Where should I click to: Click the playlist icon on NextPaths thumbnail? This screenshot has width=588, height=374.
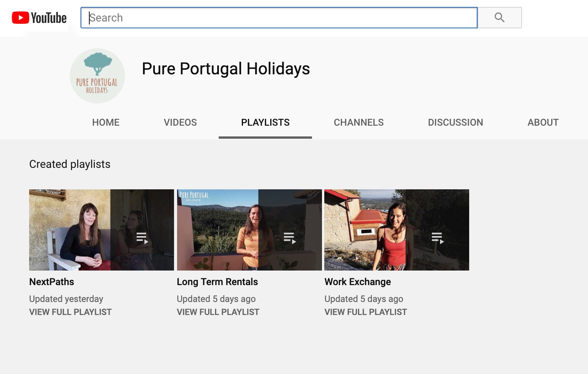tap(142, 238)
